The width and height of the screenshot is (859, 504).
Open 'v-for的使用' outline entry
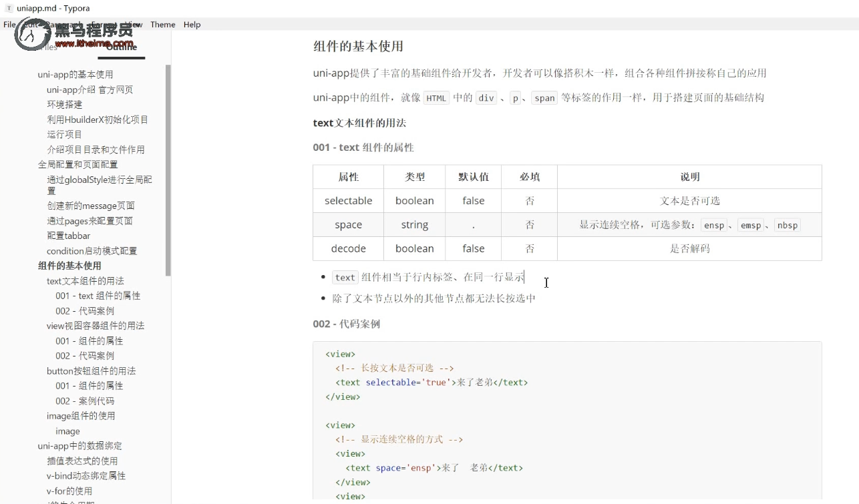(x=69, y=491)
